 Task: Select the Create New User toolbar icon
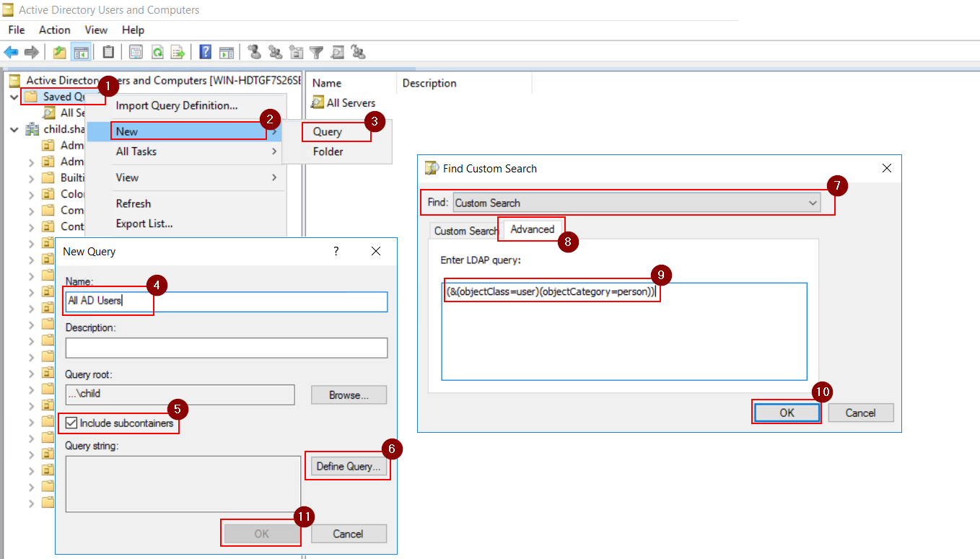[x=255, y=52]
